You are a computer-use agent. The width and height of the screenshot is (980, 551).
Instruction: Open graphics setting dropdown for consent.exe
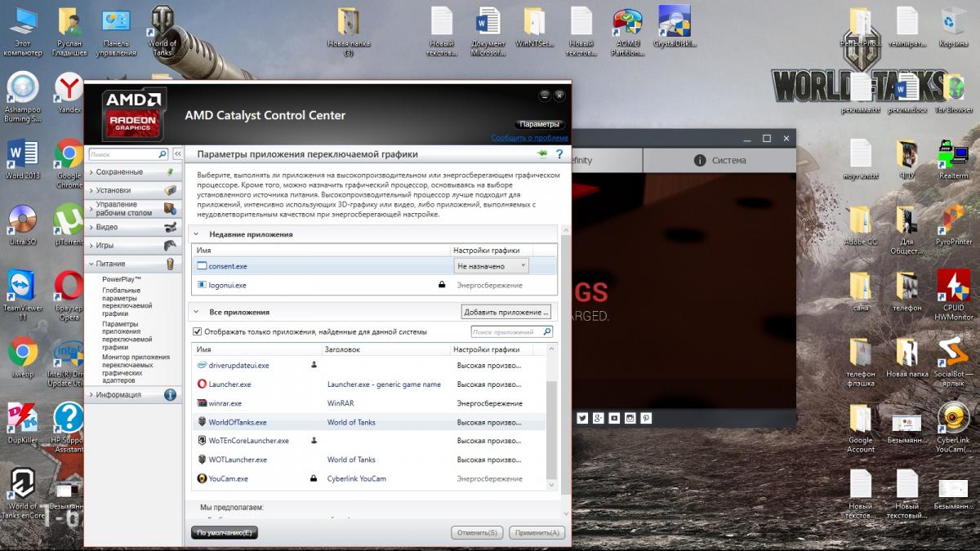492,266
